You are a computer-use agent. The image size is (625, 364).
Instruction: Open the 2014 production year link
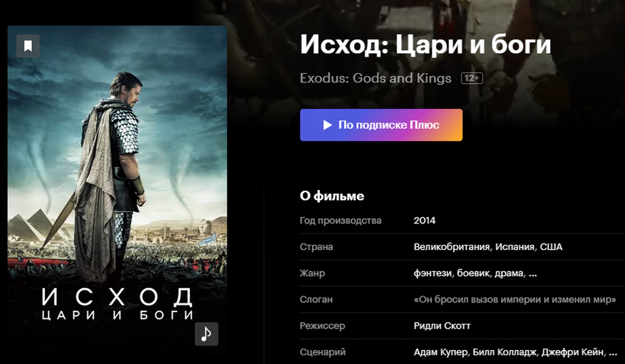click(x=425, y=221)
